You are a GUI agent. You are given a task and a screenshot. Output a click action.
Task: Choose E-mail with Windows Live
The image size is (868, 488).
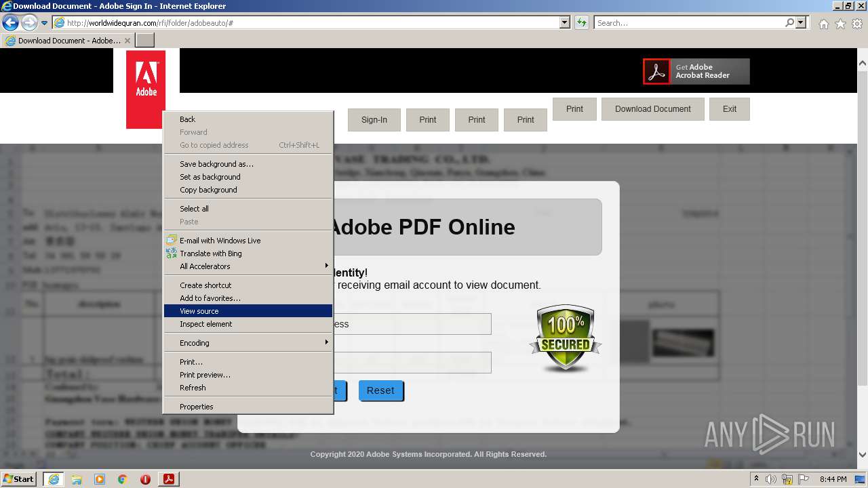[248, 241]
